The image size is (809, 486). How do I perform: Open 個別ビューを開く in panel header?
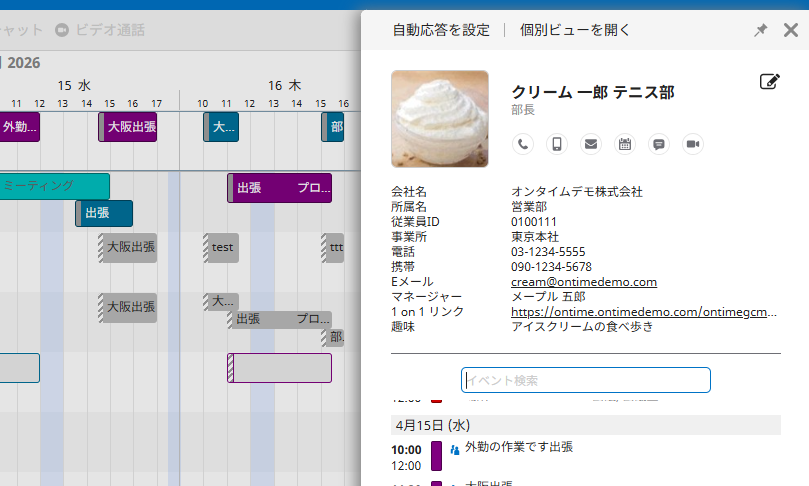click(x=575, y=30)
